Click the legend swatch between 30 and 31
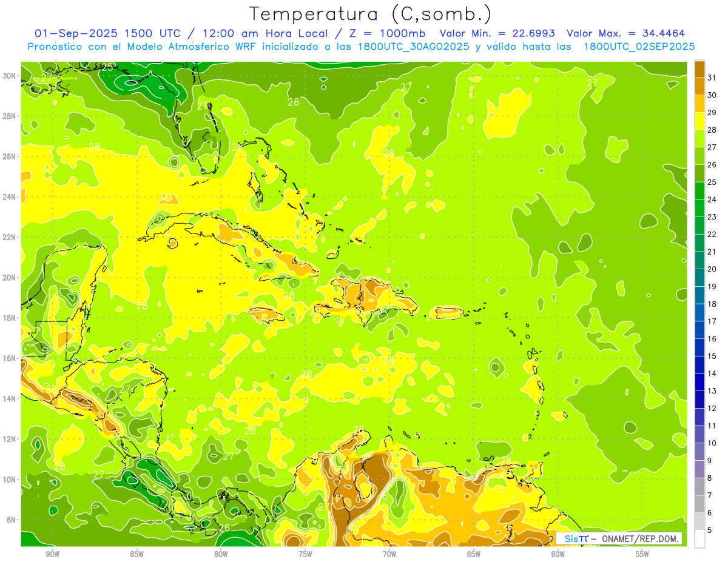728x562 pixels. point(699,86)
